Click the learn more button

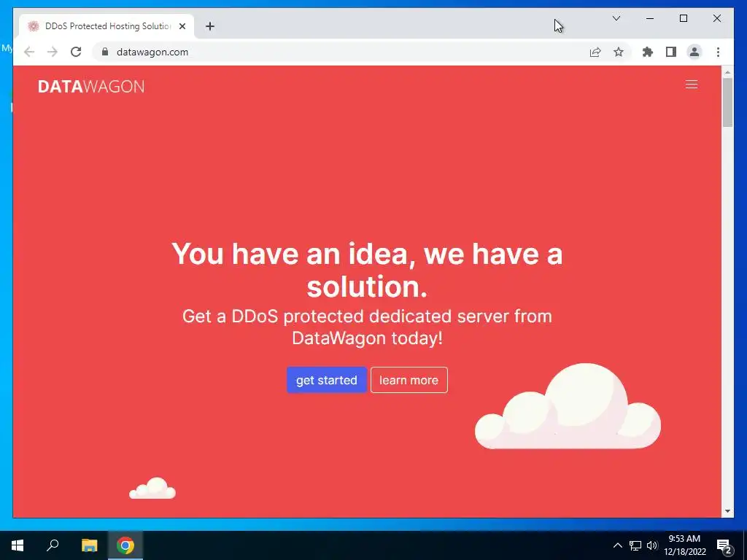click(409, 380)
